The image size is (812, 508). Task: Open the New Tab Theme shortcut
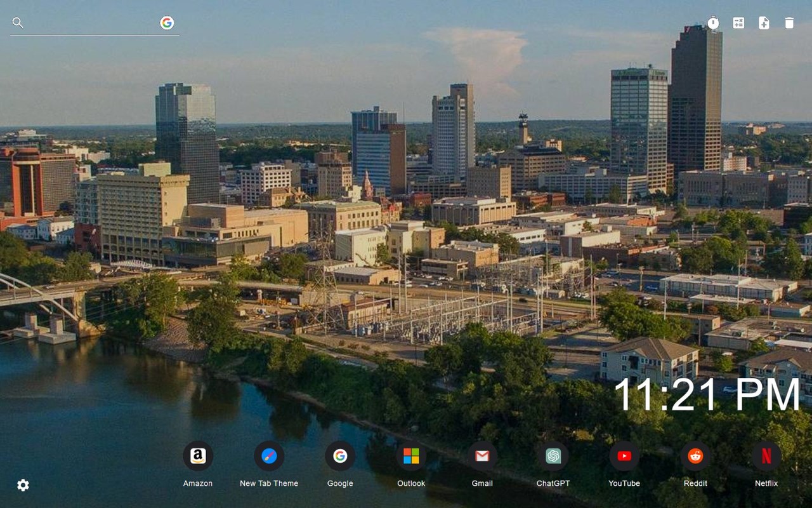coord(269,455)
